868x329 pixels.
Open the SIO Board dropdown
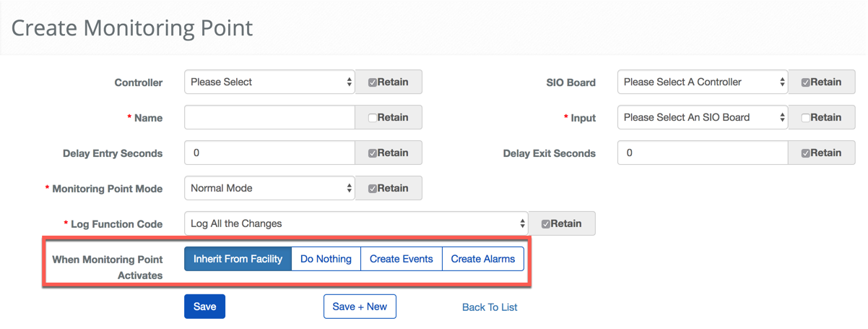point(702,82)
